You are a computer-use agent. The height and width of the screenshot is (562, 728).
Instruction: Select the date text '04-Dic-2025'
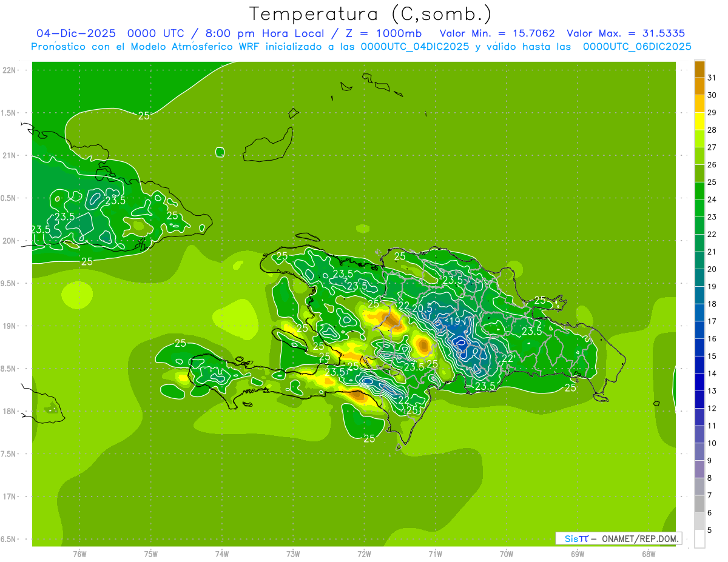(x=76, y=33)
